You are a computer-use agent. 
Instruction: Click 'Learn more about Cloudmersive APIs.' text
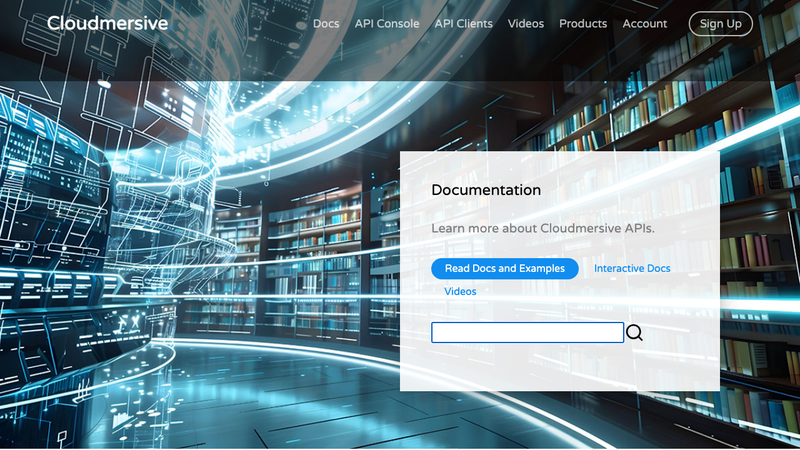543,228
